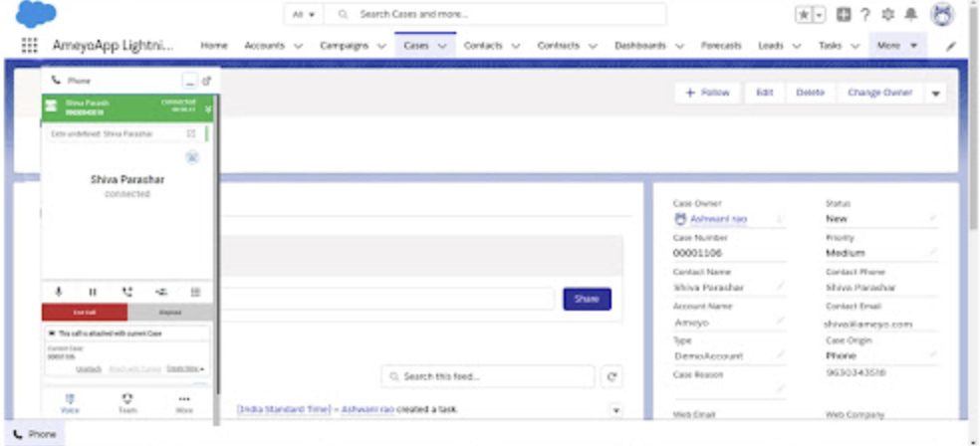Click the Follow button
The image size is (980, 446).
pos(707,93)
